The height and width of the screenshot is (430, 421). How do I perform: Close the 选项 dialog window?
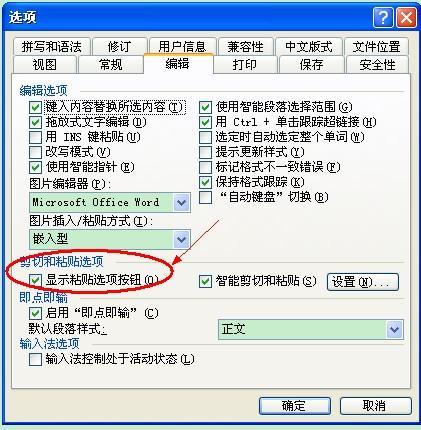point(406,17)
